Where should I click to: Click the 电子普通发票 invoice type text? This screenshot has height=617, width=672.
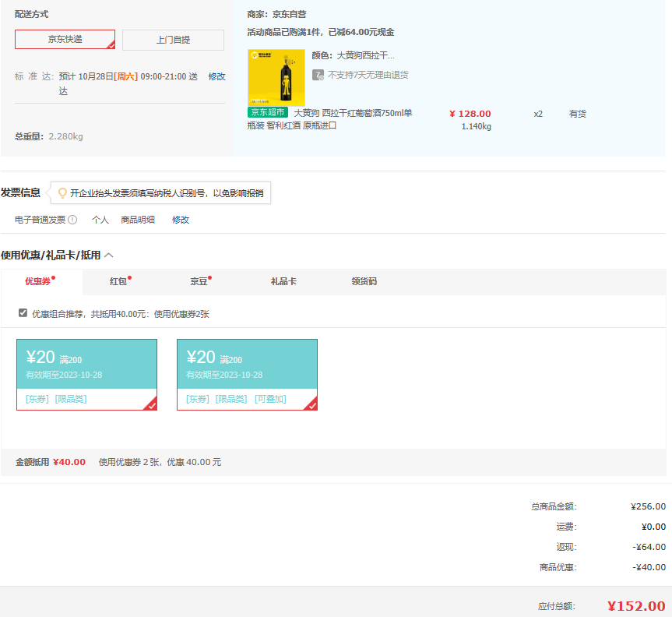pos(40,220)
